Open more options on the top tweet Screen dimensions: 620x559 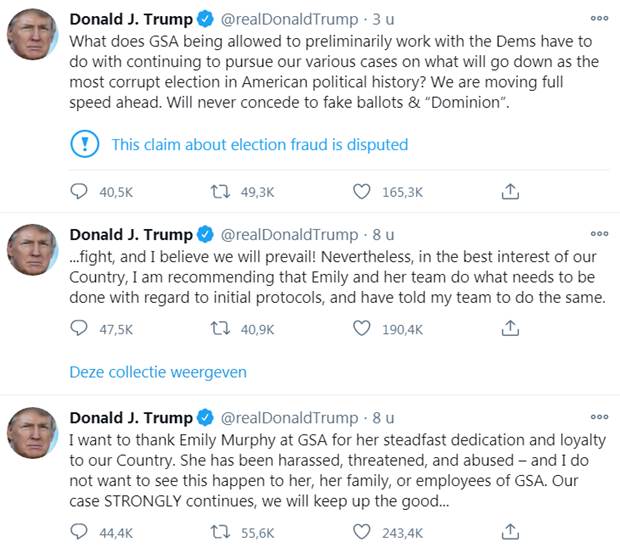pos(599,18)
